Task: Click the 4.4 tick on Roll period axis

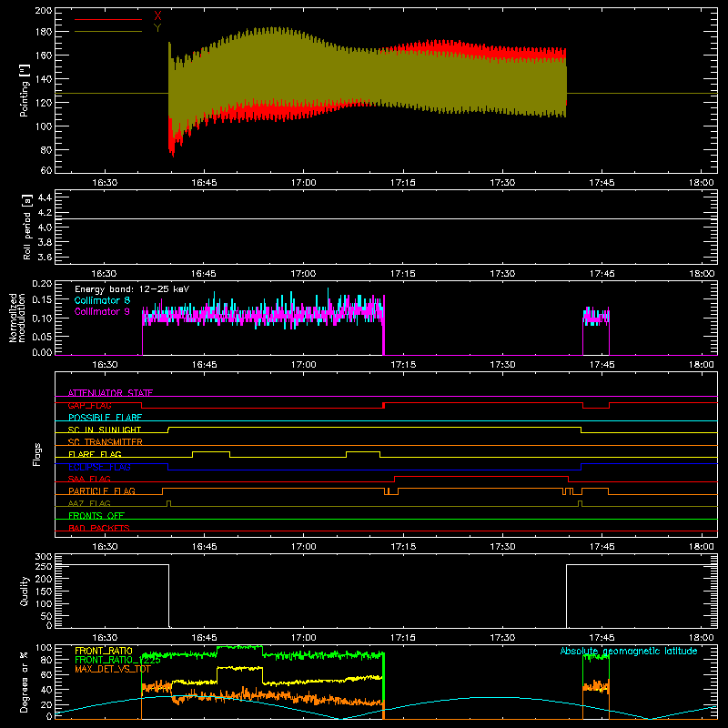Action: [45, 197]
